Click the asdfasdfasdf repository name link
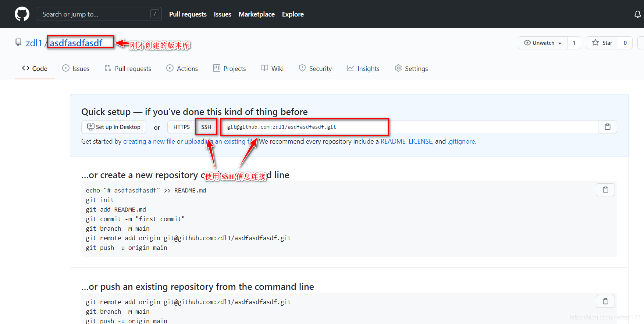 pyautogui.click(x=76, y=43)
